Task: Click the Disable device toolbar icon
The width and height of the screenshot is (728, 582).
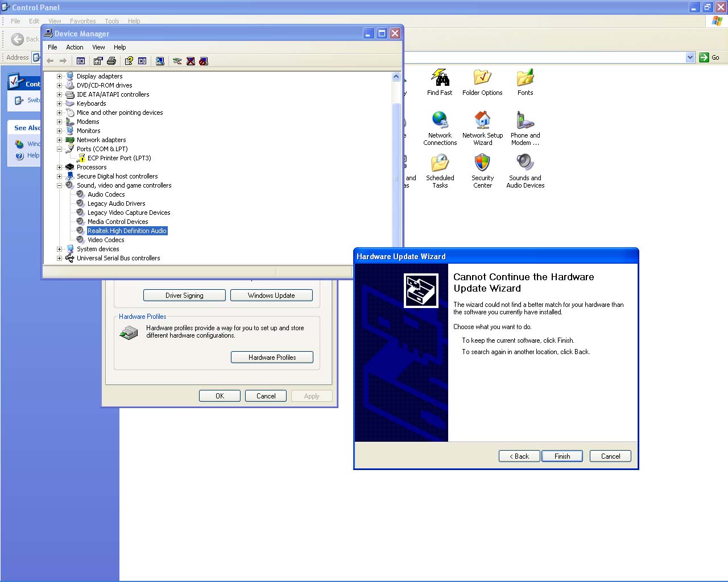Action: pyautogui.click(x=204, y=61)
